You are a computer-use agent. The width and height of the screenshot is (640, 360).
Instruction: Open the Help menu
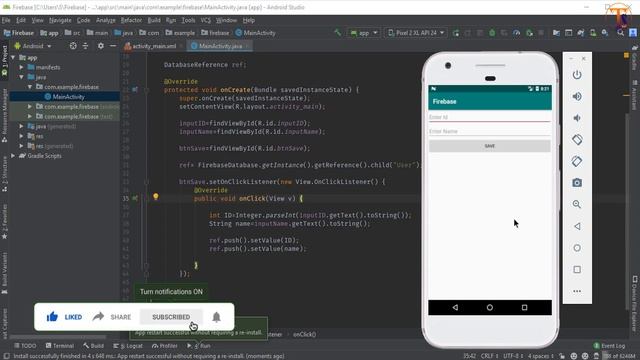click(x=249, y=20)
